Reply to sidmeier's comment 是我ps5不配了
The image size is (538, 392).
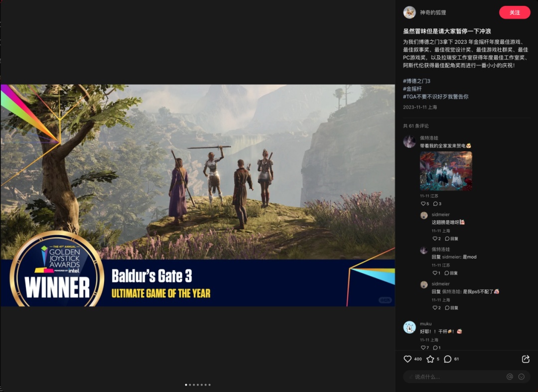click(451, 308)
